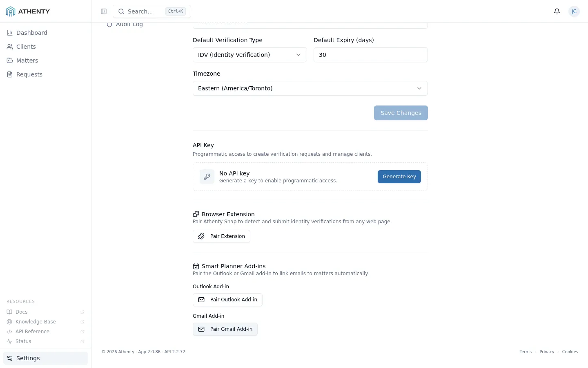Click Pair Gmail Add-in button
Screen dimensions: 588x368
point(225,329)
